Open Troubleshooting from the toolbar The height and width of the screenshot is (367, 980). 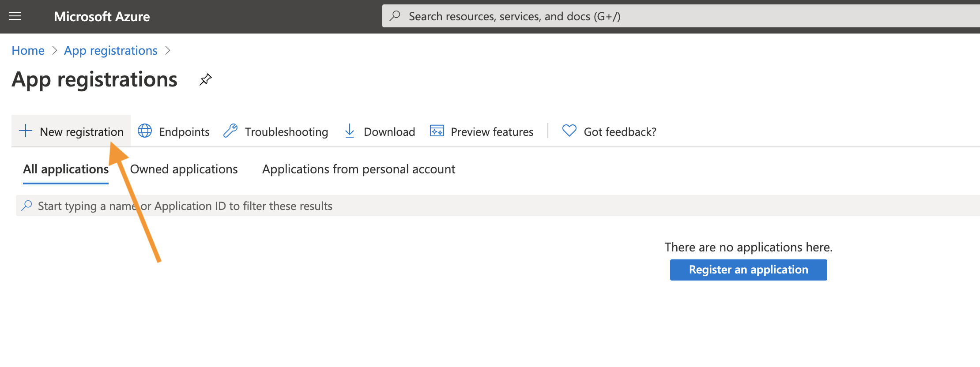point(275,131)
